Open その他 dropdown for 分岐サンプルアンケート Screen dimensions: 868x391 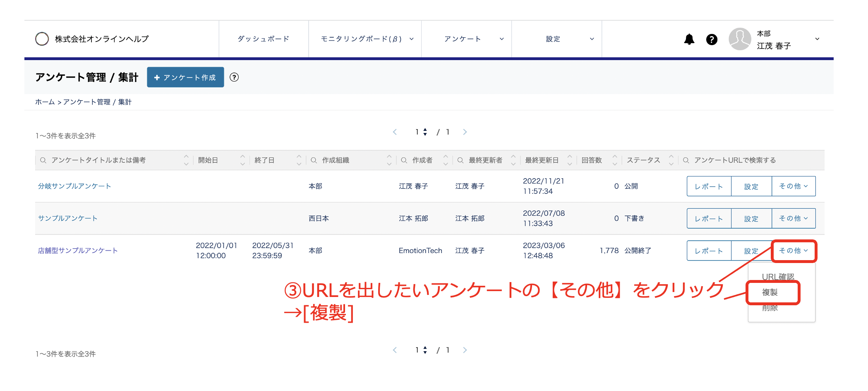click(x=794, y=186)
